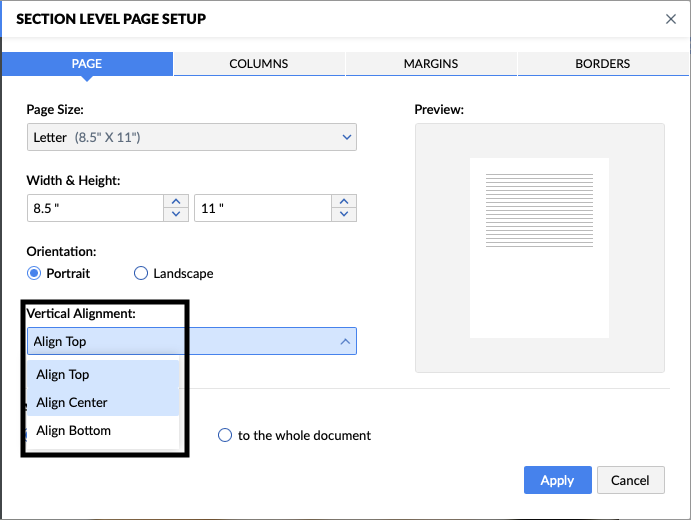Click the Apply button

(x=557, y=480)
